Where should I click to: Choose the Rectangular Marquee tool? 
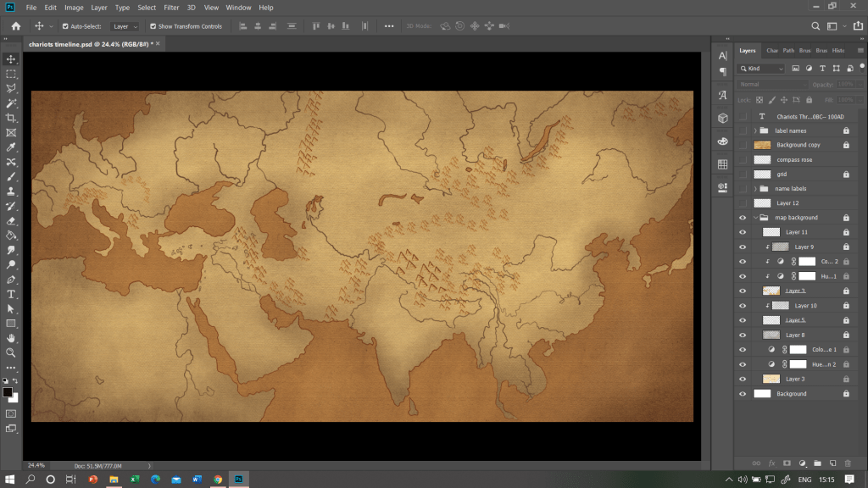tap(11, 74)
